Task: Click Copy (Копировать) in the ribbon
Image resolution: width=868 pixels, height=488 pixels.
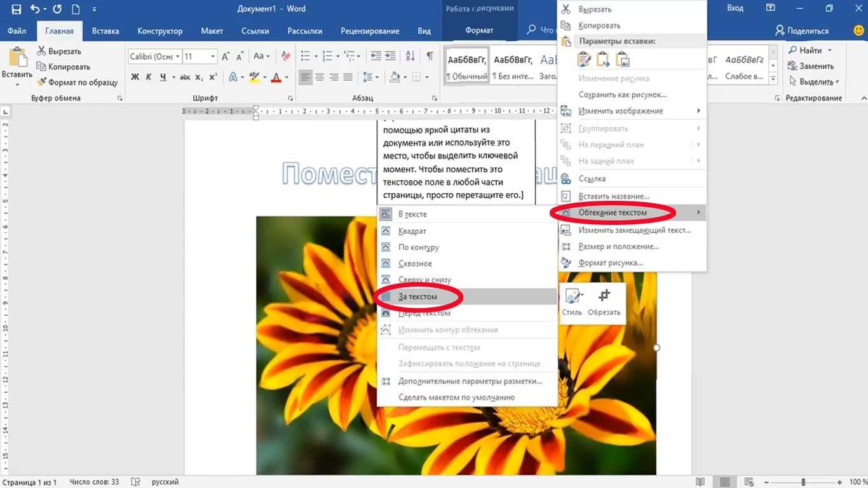Action: coord(64,67)
